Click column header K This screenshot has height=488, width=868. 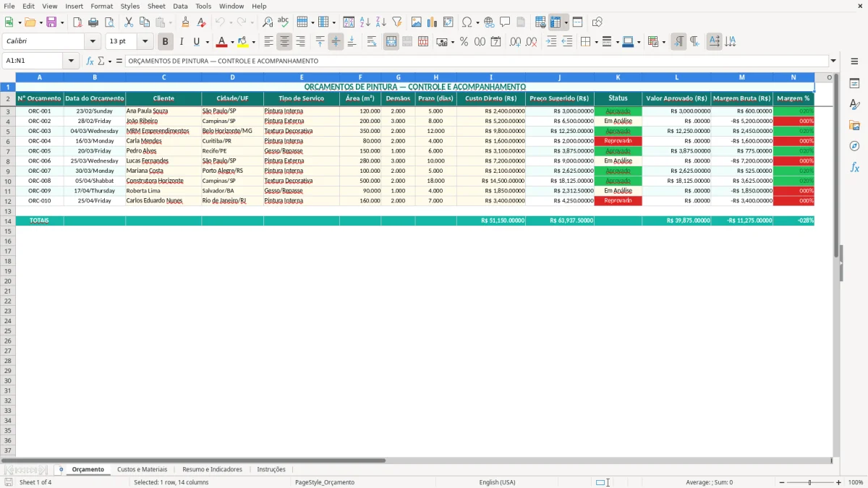coord(618,77)
